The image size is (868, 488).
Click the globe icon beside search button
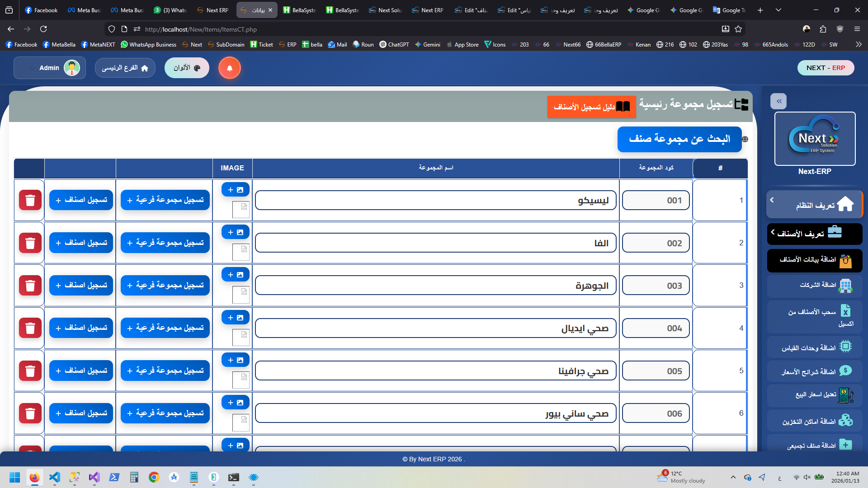745,140
